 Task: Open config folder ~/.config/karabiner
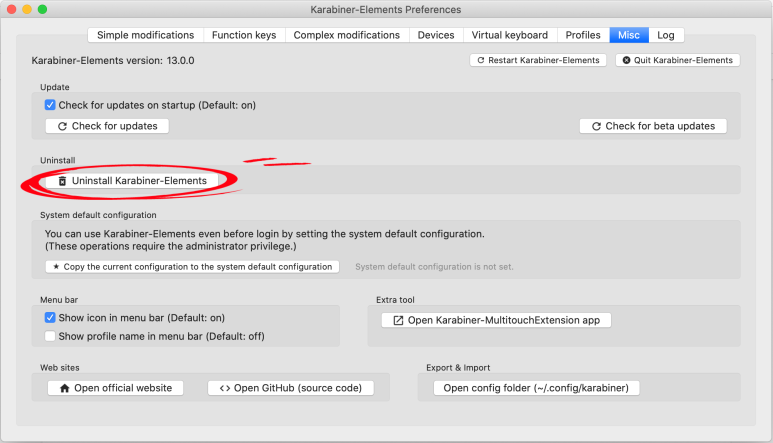(536, 388)
